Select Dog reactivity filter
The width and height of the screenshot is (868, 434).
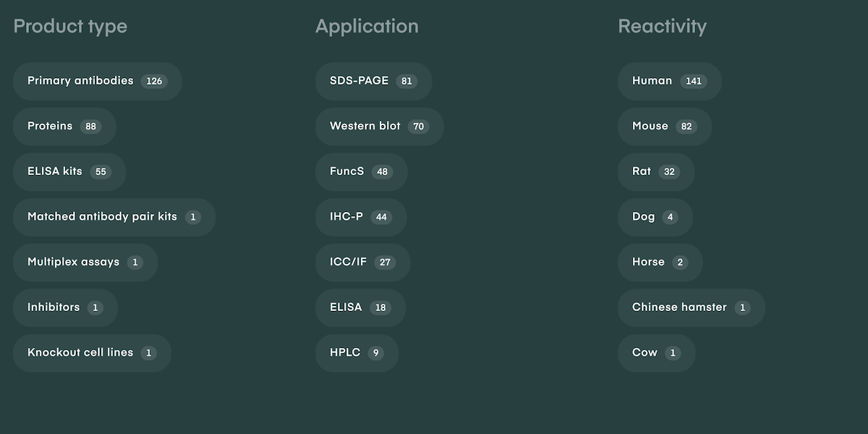point(655,217)
